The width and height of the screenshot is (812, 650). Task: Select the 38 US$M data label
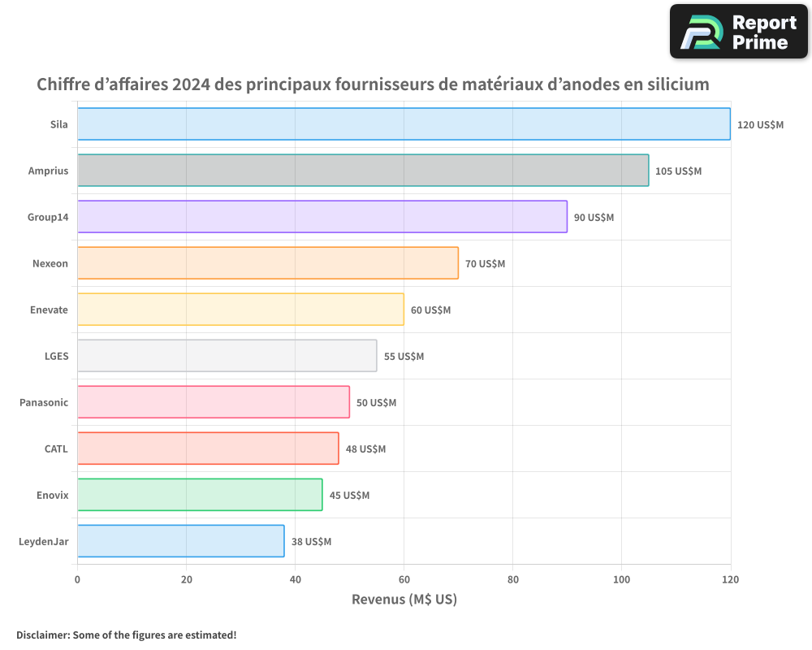[x=311, y=542]
